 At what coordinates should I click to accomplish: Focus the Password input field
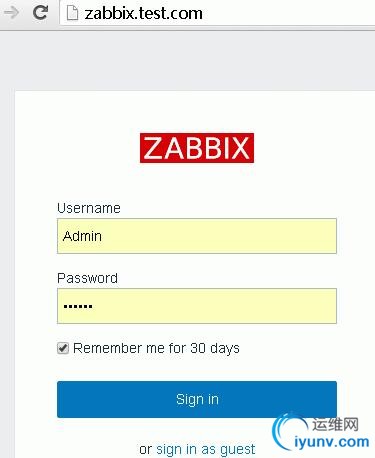click(x=197, y=306)
